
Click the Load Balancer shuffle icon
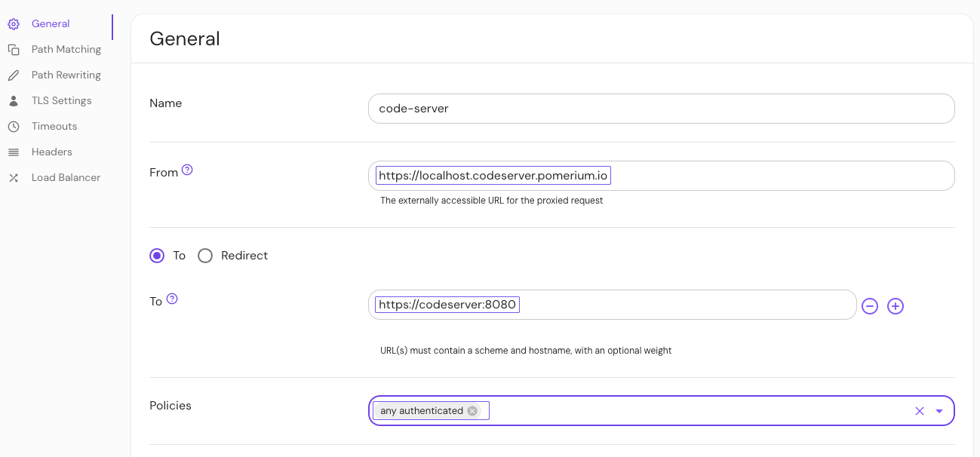pos(14,178)
